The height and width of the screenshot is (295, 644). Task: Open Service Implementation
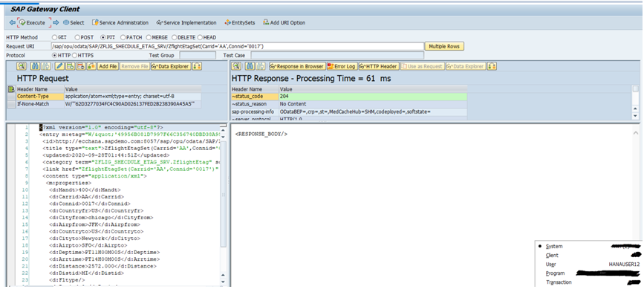[x=186, y=22]
